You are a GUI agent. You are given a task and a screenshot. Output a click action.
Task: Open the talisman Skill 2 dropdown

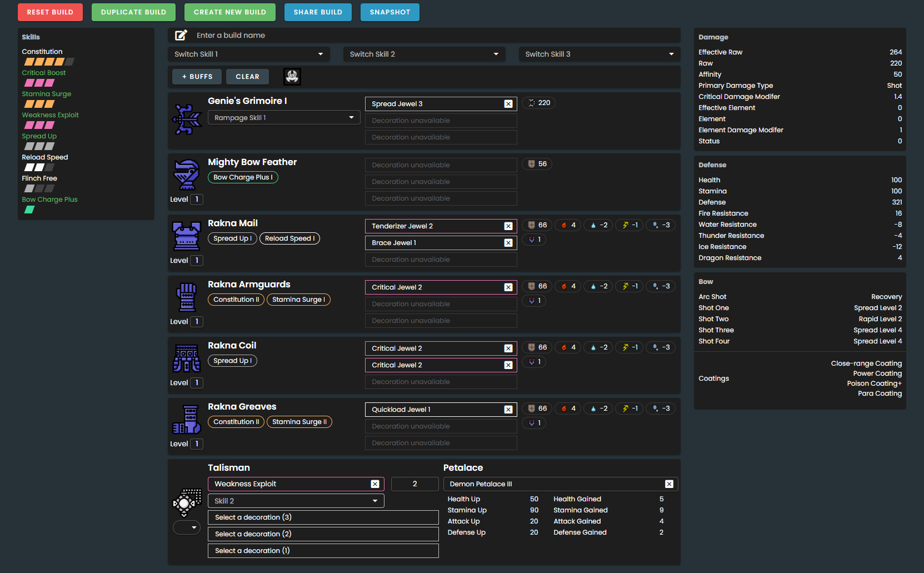(296, 501)
